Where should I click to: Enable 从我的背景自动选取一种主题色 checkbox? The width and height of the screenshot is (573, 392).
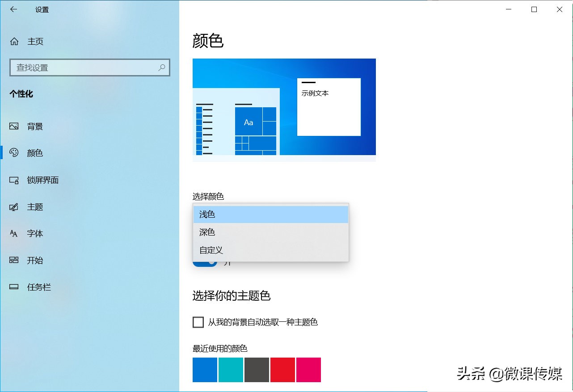pos(198,322)
